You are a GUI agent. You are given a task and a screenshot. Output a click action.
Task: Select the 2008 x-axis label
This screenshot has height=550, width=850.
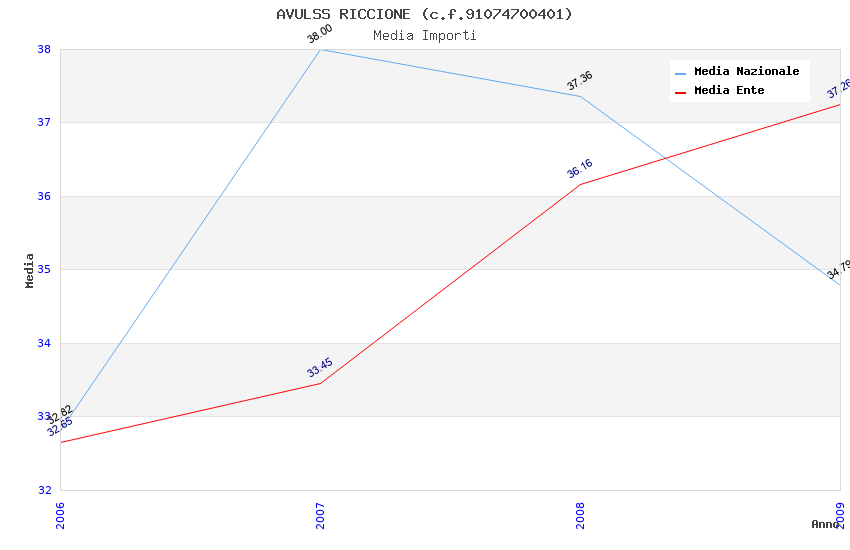coord(580,515)
